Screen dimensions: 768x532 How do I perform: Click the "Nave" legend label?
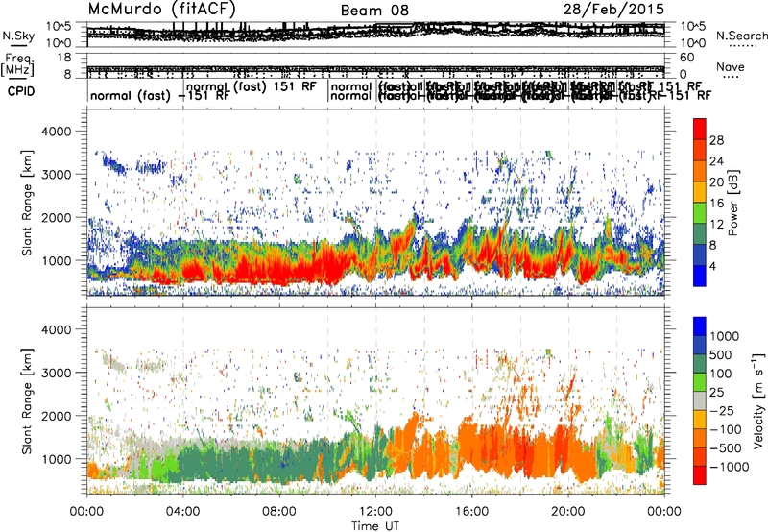pyautogui.click(x=731, y=67)
